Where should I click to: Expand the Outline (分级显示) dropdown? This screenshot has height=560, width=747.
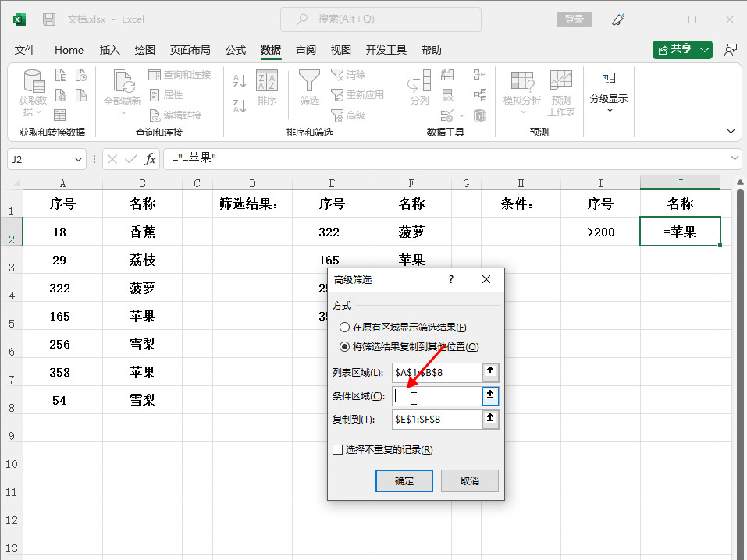pyautogui.click(x=609, y=110)
